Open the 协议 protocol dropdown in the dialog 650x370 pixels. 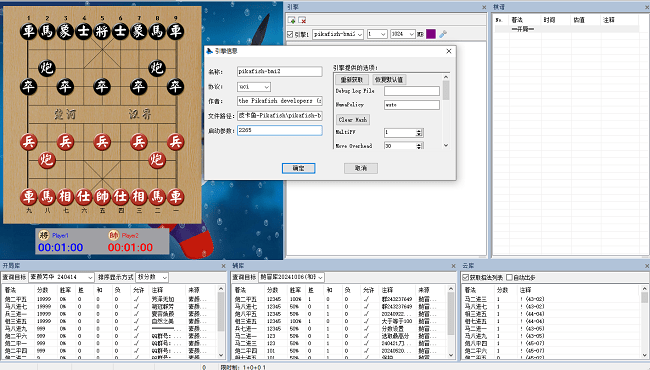pos(254,87)
